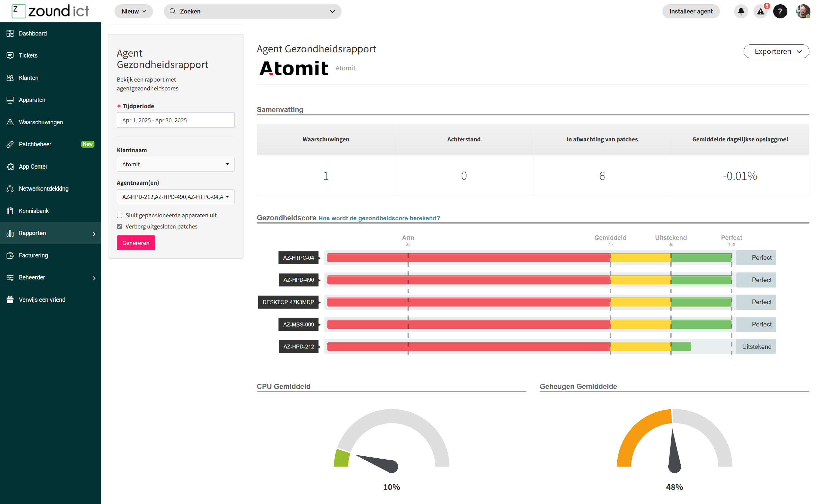This screenshot has height=504, width=816.
Task: Open the gezondheidscore berekend link
Action: point(379,218)
